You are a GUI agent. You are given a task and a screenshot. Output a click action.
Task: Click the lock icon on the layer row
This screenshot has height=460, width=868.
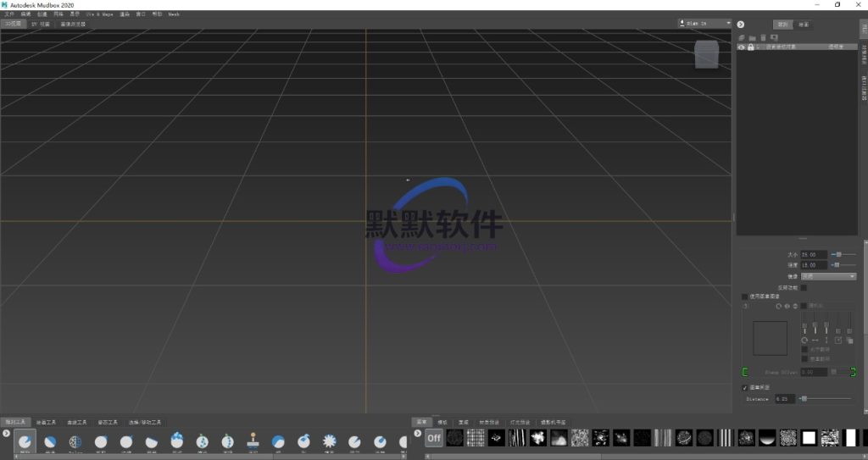(x=751, y=47)
